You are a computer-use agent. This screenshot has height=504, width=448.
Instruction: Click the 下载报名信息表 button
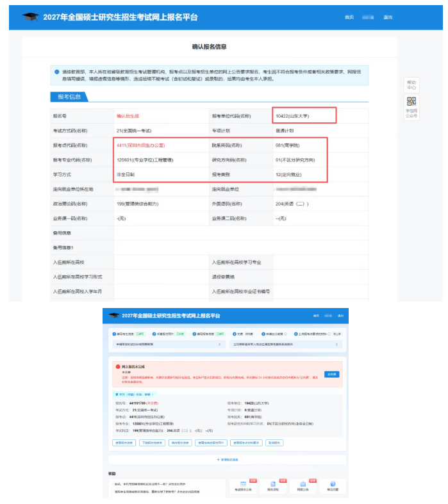click(x=152, y=443)
